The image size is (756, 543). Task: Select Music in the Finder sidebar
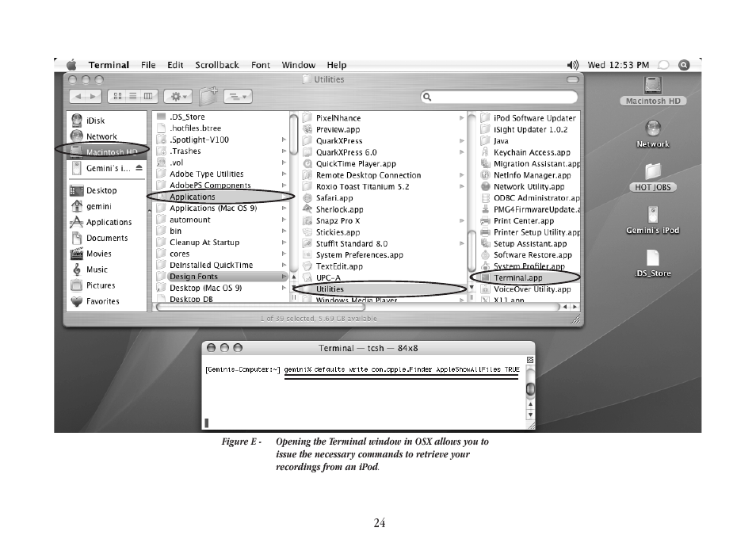tap(97, 270)
